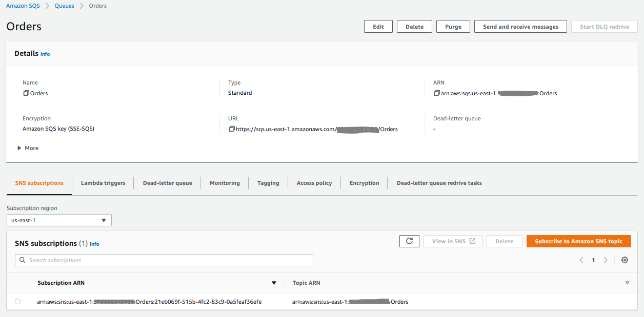644x317 pixels.
Task: Edit the Orders queue
Action: (378, 27)
